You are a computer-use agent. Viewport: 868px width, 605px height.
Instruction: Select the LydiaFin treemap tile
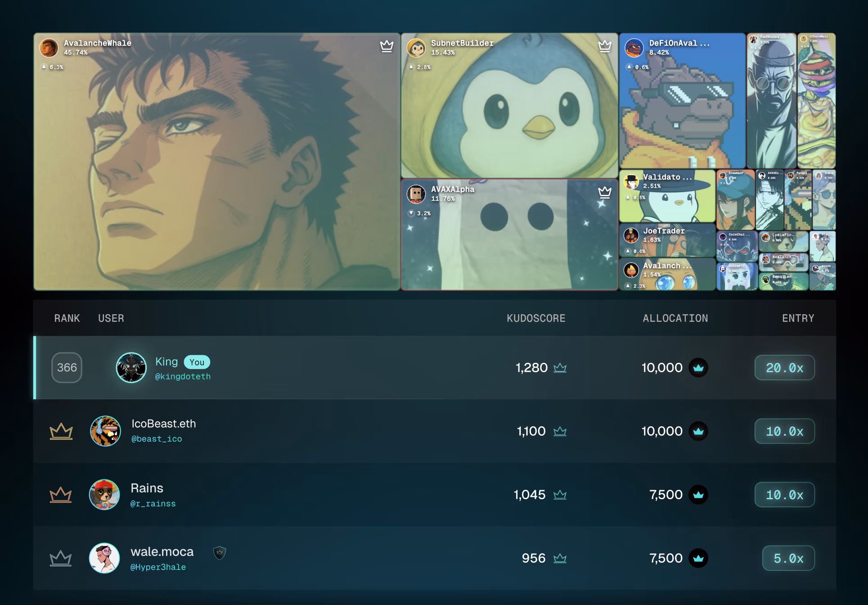[x=783, y=242]
